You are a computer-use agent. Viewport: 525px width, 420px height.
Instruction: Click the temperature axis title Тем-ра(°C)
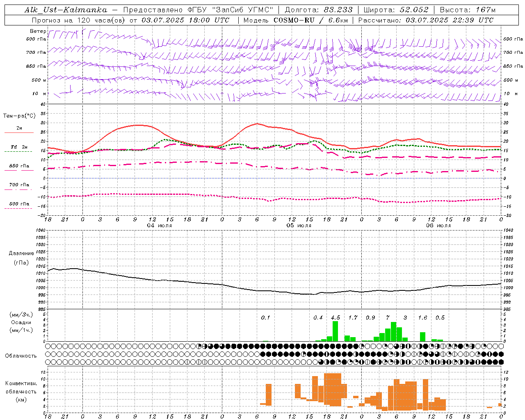coord(19,116)
